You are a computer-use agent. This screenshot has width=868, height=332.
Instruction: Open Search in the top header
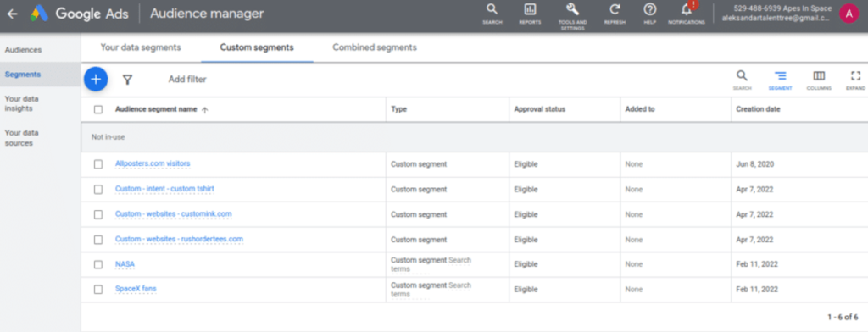[x=492, y=14]
